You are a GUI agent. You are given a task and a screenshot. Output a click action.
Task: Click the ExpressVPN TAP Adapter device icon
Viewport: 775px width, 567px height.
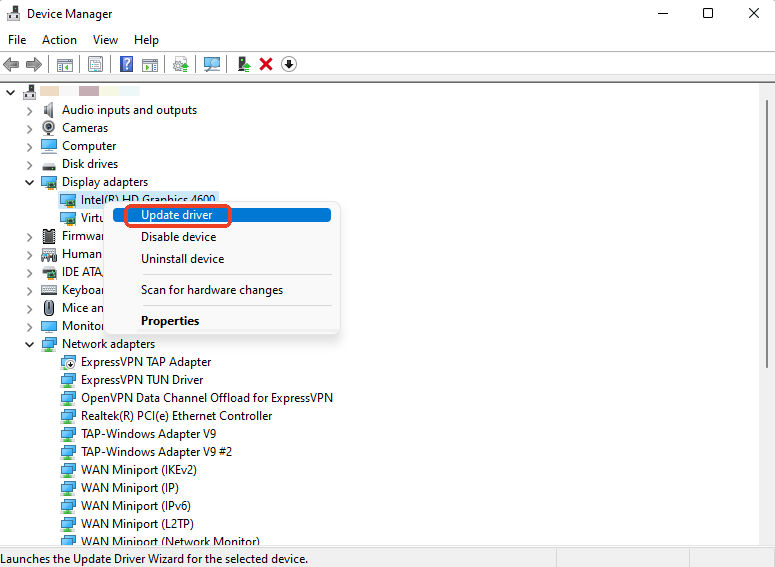68,362
